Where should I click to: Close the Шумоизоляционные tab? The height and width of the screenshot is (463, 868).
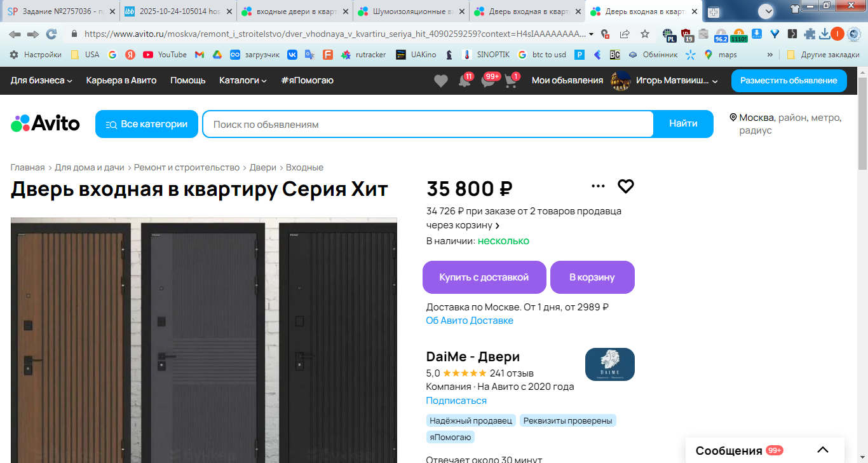pyautogui.click(x=461, y=11)
